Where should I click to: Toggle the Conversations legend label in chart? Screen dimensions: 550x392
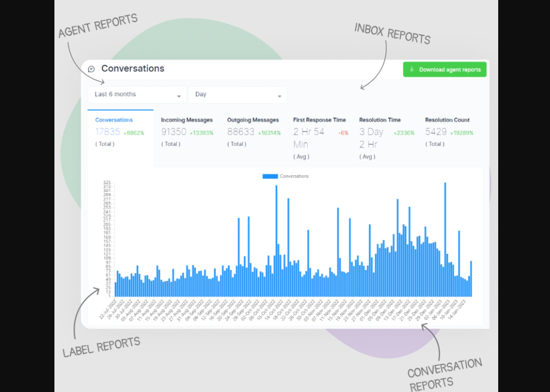[294, 176]
